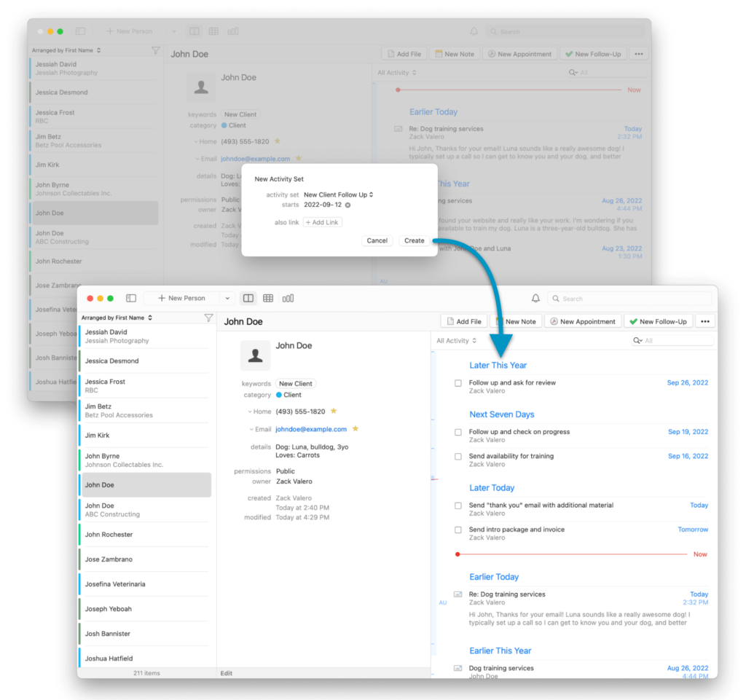The height and width of the screenshot is (700, 746).
Task: Click John Doe avatar photo in front window
Action: [255, 355]
